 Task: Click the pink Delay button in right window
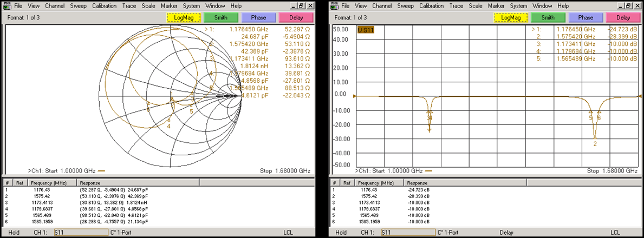pos(623,17)
